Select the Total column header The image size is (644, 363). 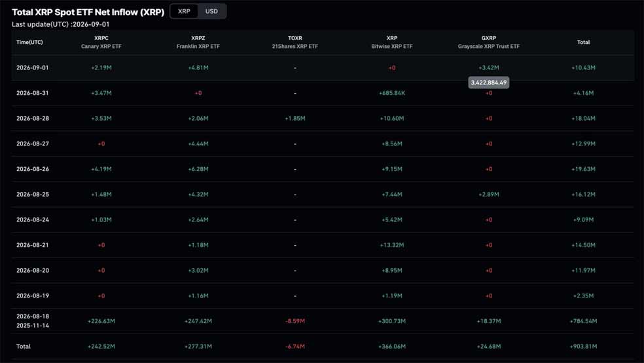tap(583, 43)
